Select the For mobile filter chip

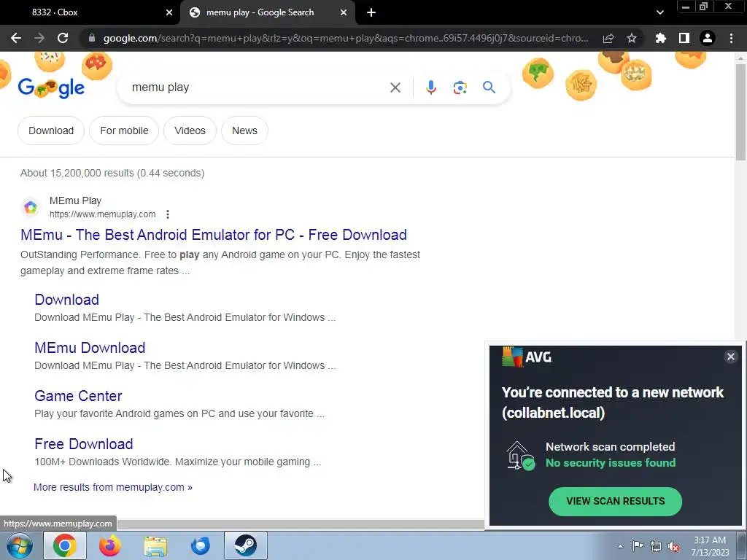coord(124,131)
